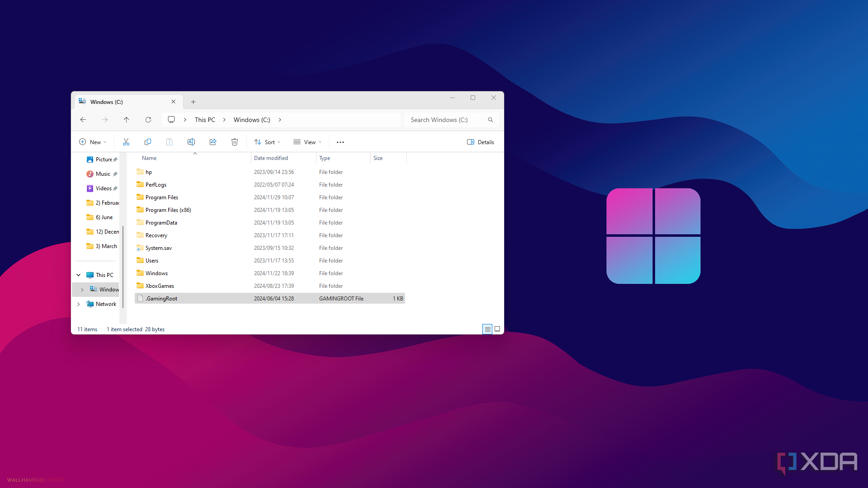Select the System.sav folder
868x488 pixels.
tap(270, 248)
